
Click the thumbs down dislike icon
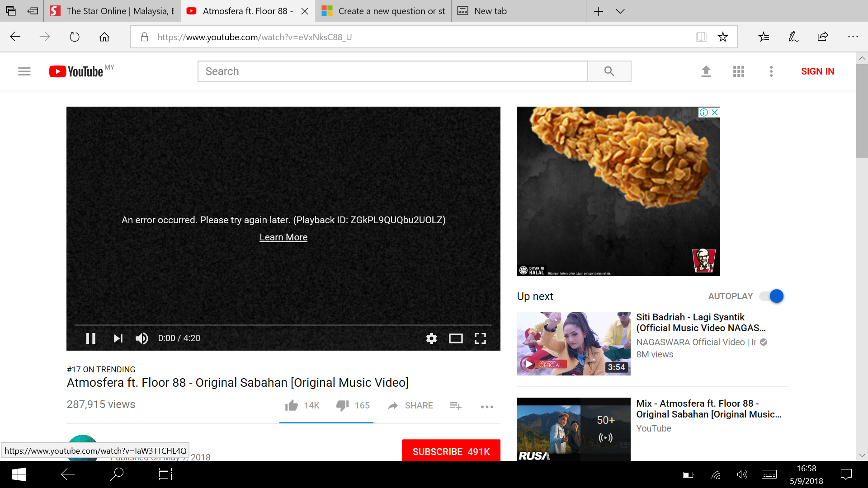pyautogui.click(x=342, y=405)
